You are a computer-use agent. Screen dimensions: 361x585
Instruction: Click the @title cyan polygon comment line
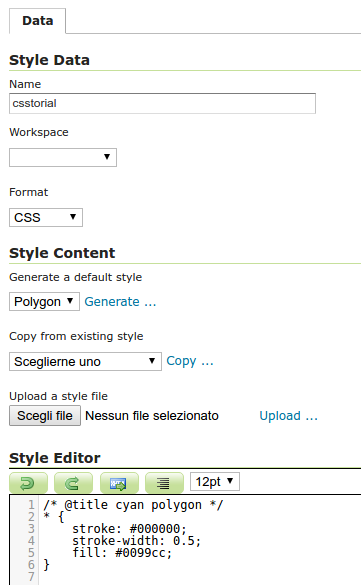coord(133,505)
